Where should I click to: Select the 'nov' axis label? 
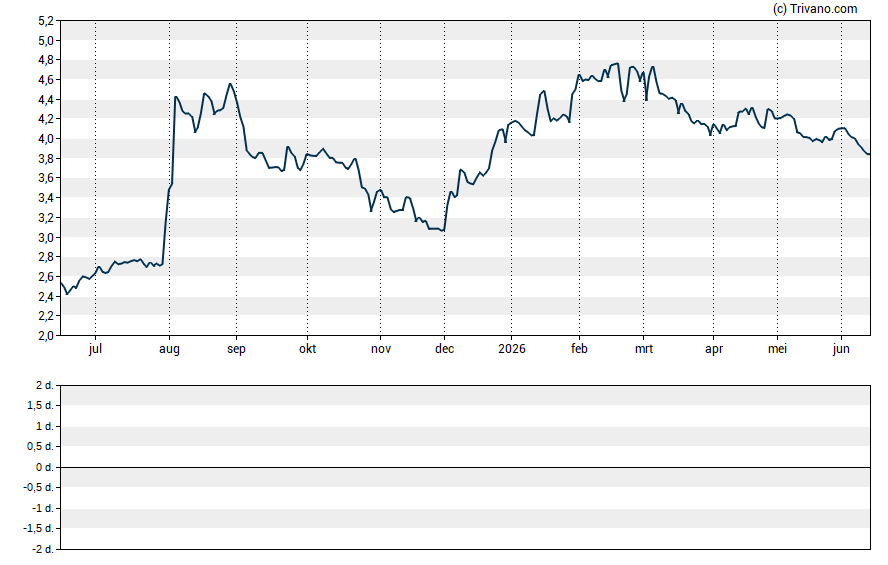tap(381, 349)
